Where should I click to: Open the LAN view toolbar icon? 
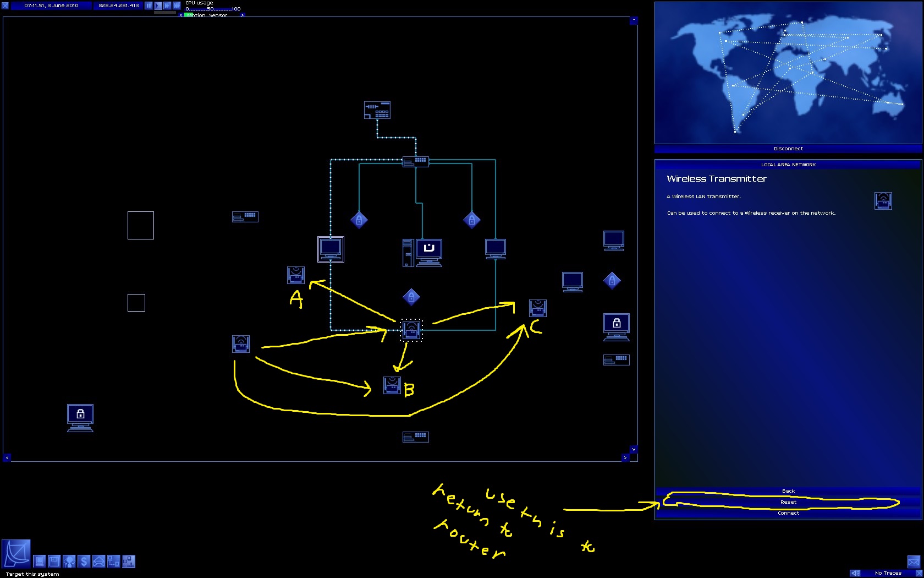(x=129, y=561)
